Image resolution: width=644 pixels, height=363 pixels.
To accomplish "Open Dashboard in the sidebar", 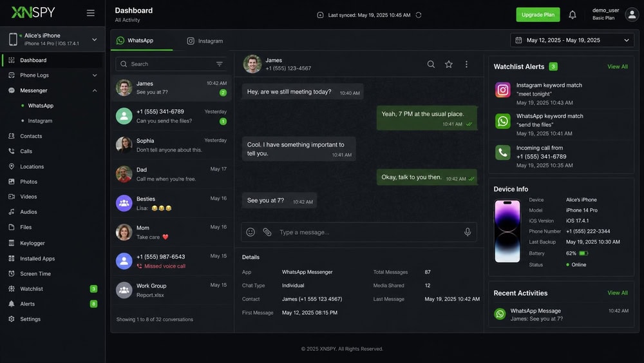I will click(53, 60).
